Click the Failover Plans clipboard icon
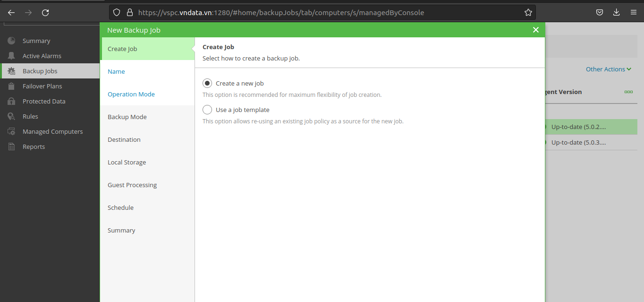This screenshot has height=302, width=644. point(12,86)
